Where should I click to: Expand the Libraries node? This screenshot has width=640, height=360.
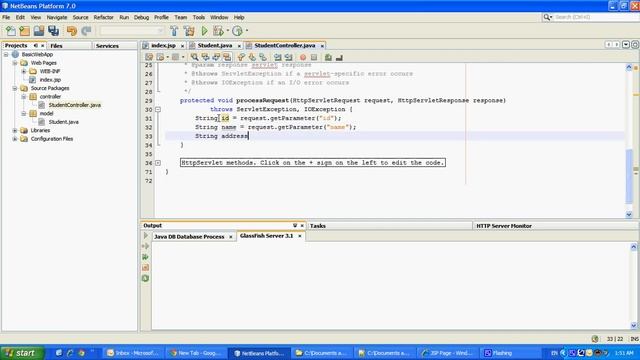click(15, 131)
